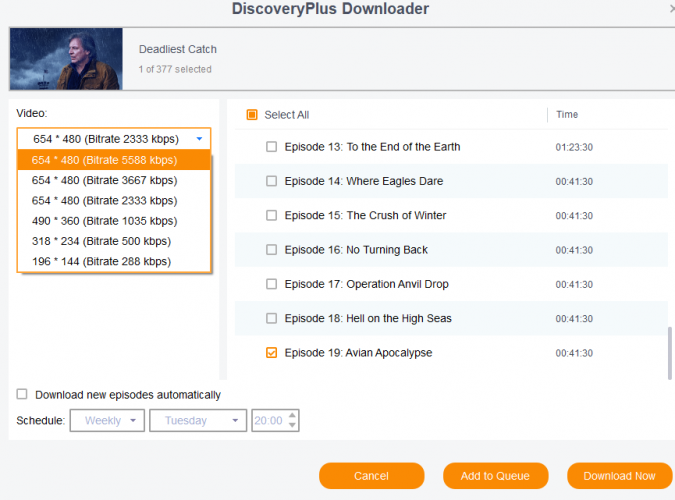
Task: Click Download Now button
Action: [x=619, y=475]
